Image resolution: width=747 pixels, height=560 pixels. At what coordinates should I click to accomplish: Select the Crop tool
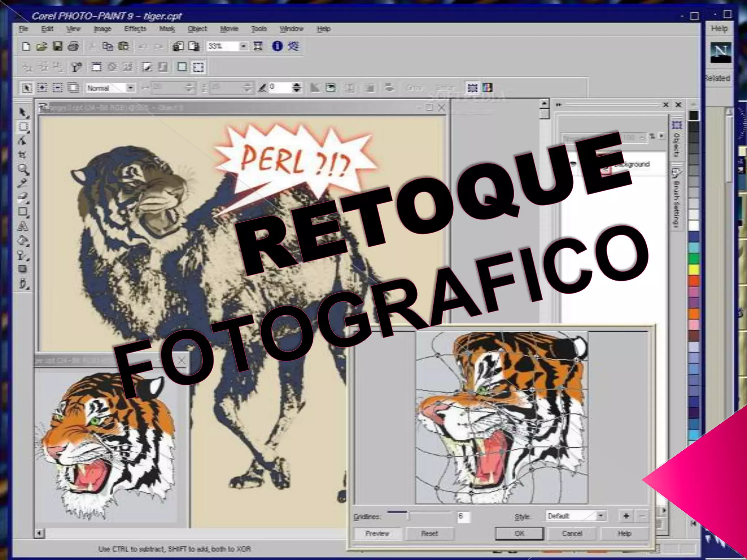click(23, 155)
